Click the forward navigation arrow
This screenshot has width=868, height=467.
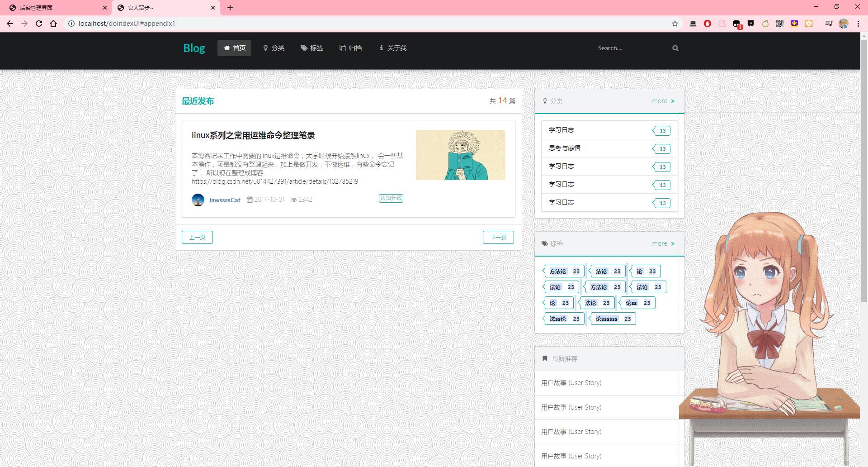pos(24,24)
